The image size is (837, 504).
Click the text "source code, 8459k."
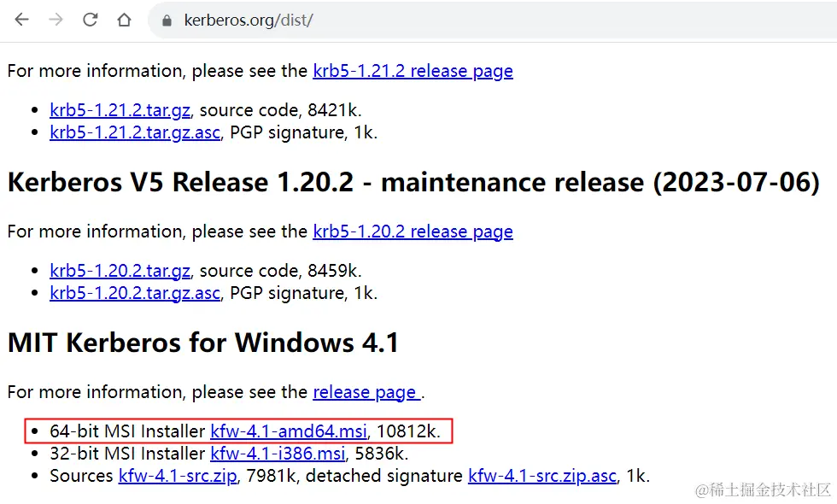tap(280, 271)
